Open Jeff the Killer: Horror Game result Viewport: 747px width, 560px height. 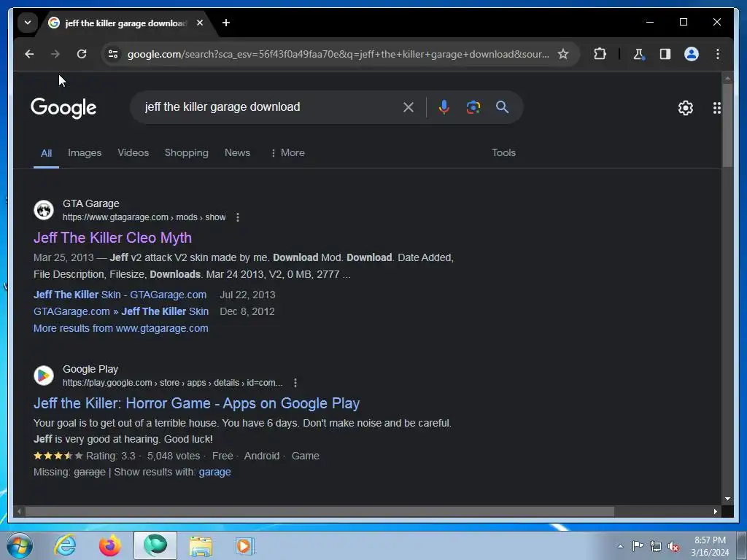[x=196, y=403]
